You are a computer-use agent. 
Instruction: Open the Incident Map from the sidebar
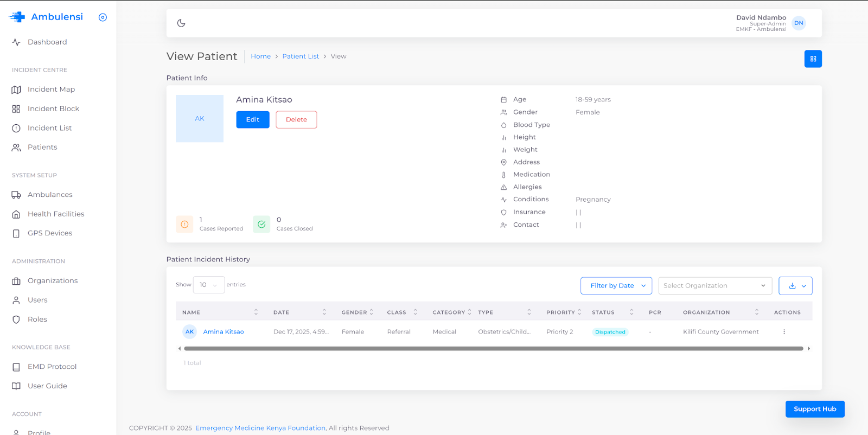[51, 89]
